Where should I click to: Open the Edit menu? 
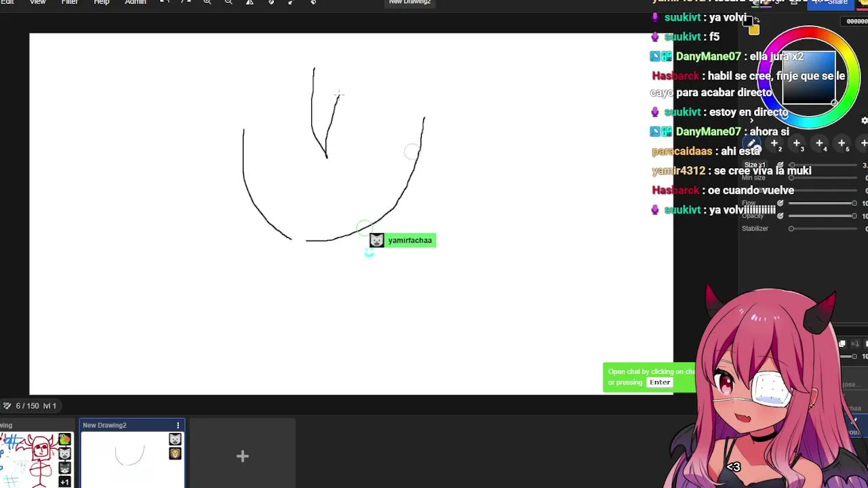[x=7, y=2]
